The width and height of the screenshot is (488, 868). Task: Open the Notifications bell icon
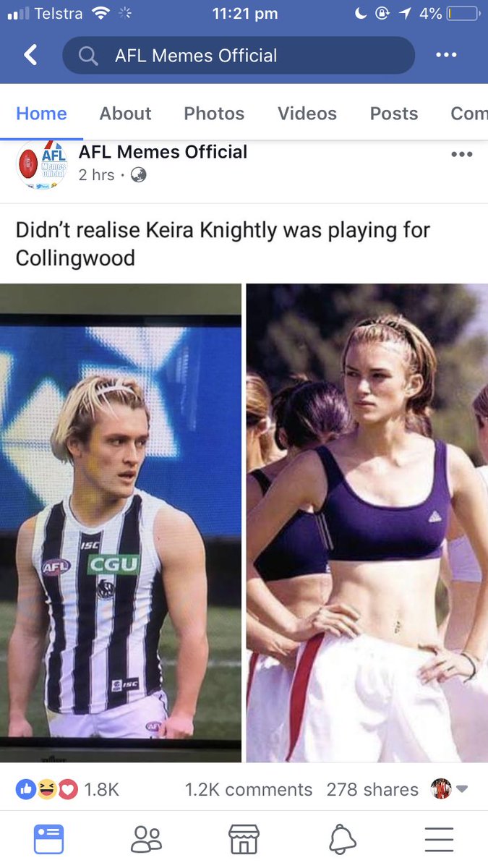343,840
